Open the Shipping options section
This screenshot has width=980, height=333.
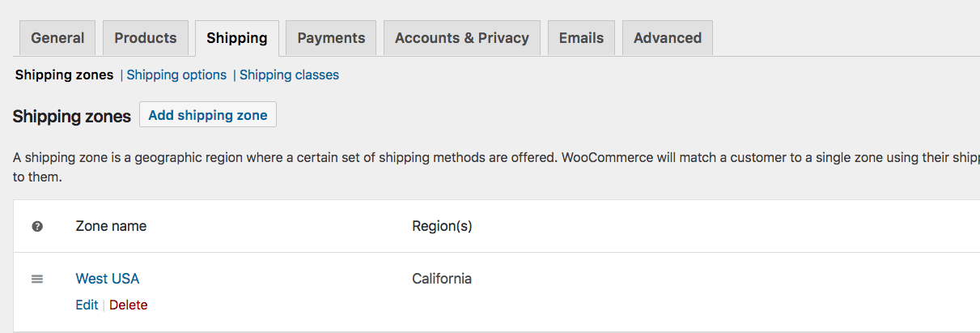176,75
